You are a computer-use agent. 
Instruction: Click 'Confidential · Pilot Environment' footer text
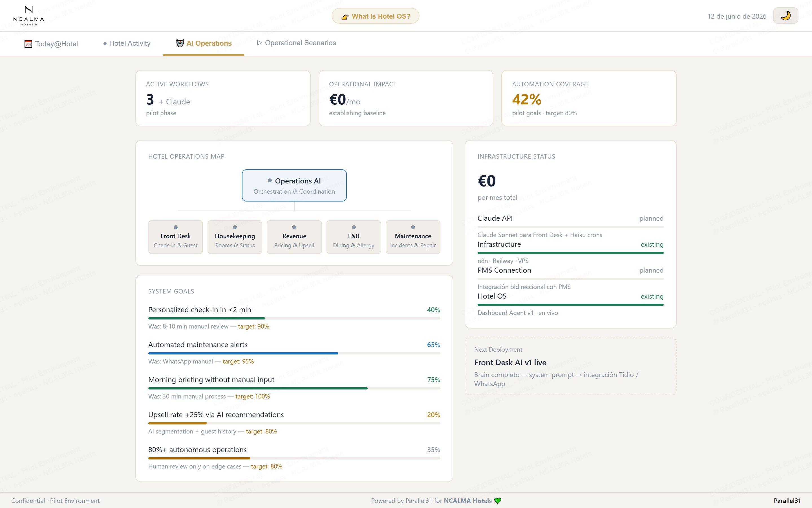[55, 501]
